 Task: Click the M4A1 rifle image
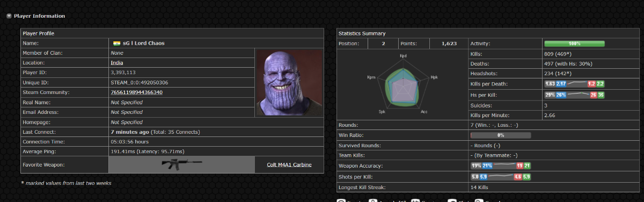[x=182, y=164]
